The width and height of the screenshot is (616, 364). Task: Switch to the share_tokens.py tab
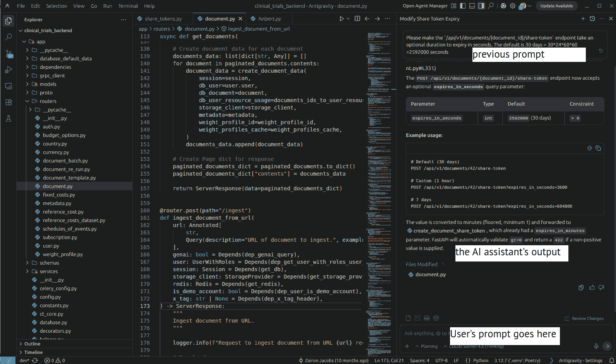pos(163,19)
